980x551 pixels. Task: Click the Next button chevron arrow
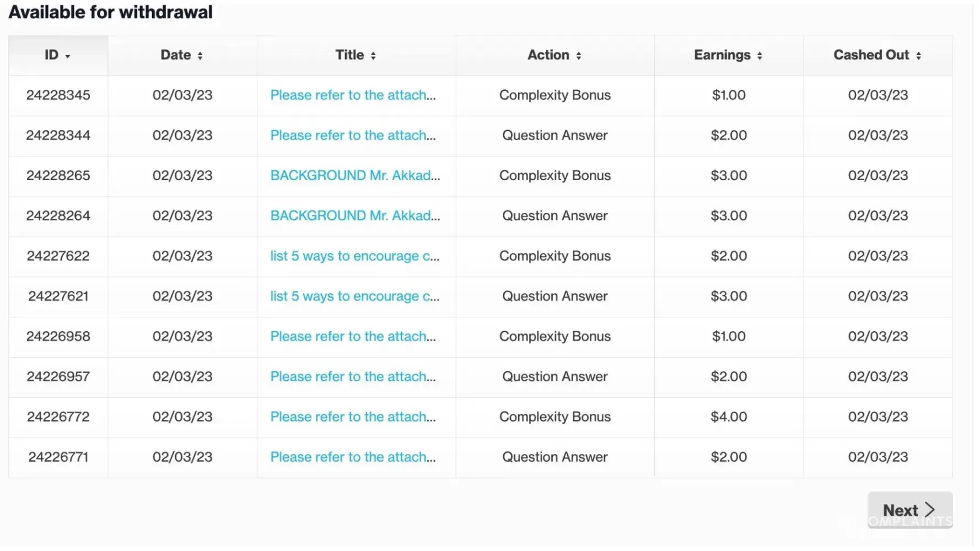(930, 510)
